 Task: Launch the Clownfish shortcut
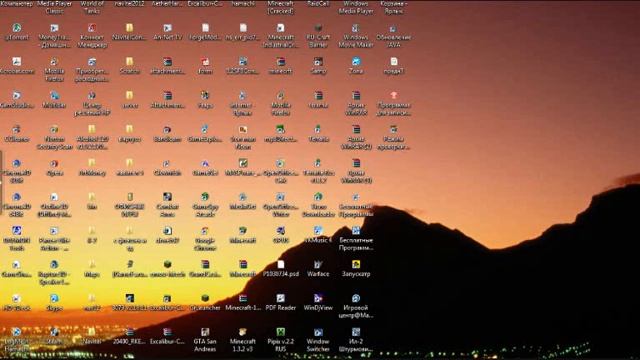(167, 163)
